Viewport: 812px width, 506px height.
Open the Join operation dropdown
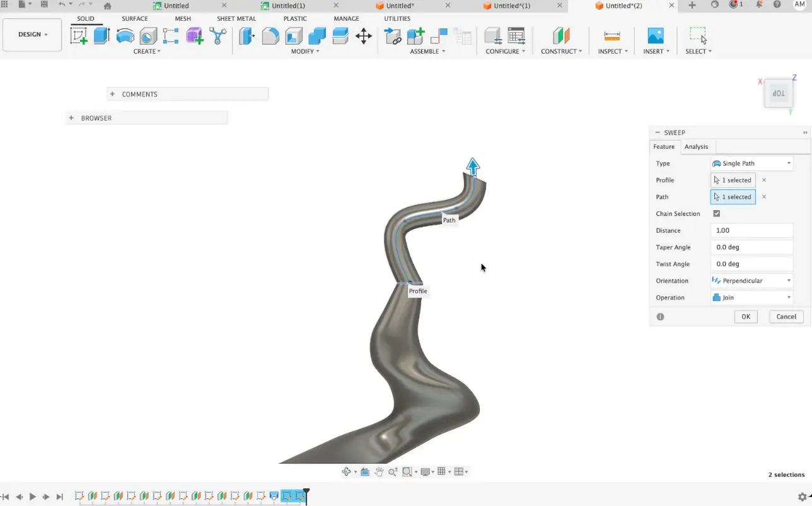click(x=751, y=297)
